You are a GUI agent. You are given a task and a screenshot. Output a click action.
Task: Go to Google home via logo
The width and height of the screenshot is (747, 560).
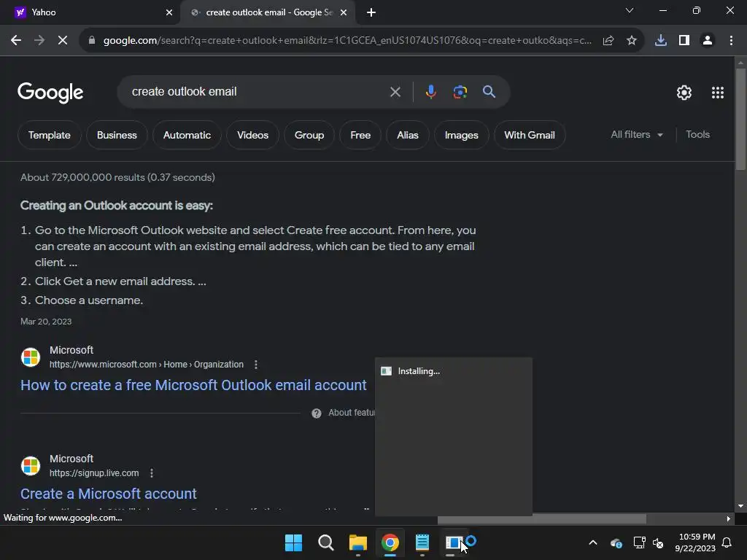[x=50, y=93]
